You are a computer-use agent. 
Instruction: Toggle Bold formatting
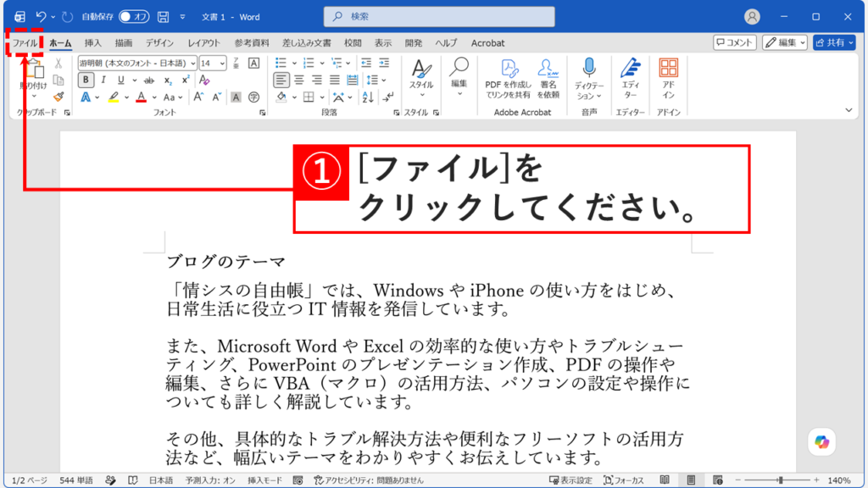point(86,80)
